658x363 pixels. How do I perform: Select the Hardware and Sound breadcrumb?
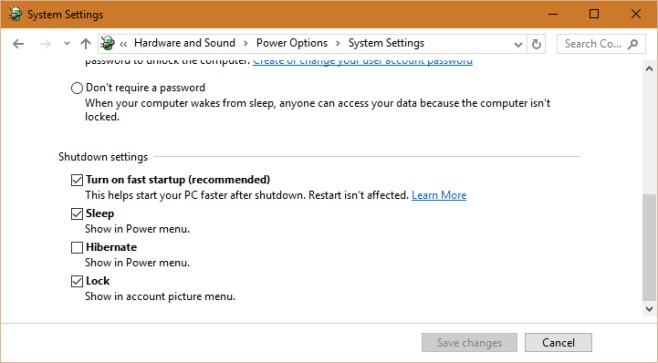click(x=185, y=43)
